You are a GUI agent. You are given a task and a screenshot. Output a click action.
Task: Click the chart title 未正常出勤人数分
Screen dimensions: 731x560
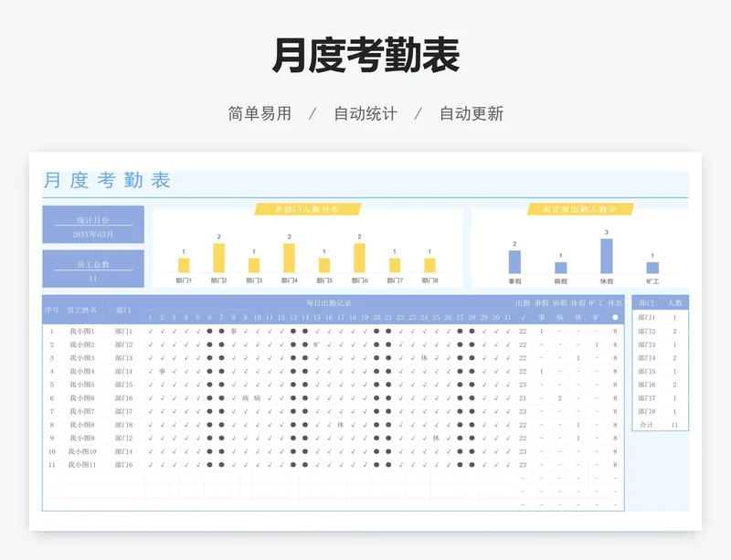click(579, 209)
